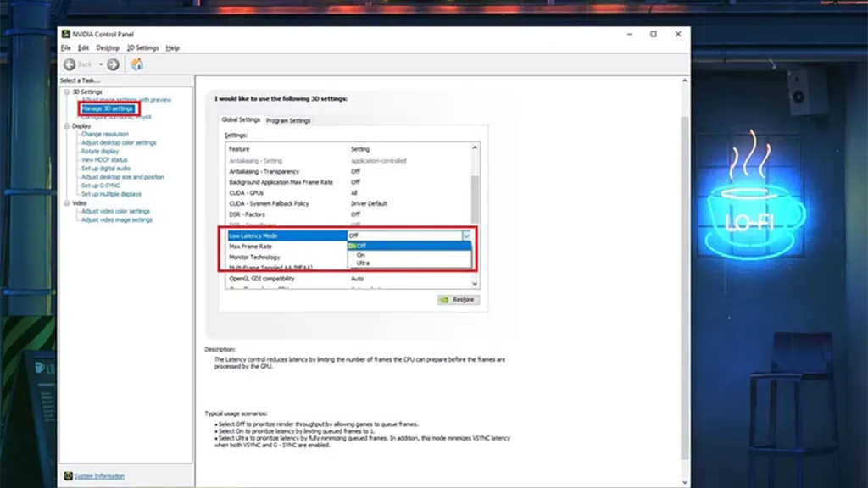The image size is (868, 488).
Task: Minimize the NVIDIA Control Panel window
Action: (630, 34)
